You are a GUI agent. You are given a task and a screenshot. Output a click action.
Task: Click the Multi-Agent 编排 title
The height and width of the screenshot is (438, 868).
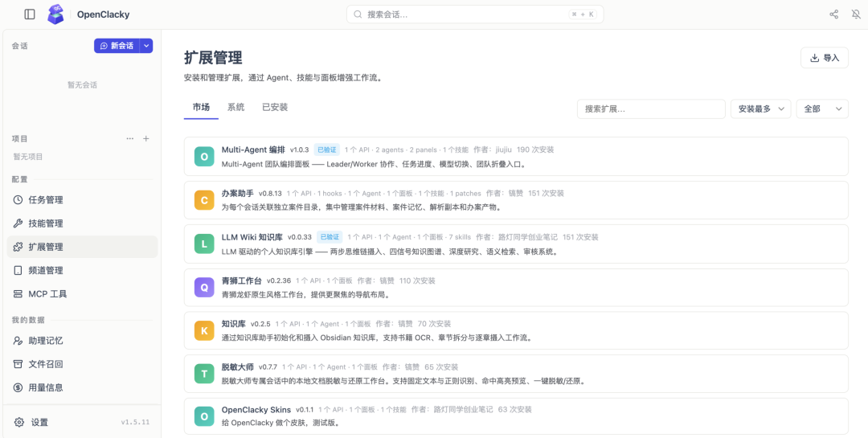click(253, 149)
